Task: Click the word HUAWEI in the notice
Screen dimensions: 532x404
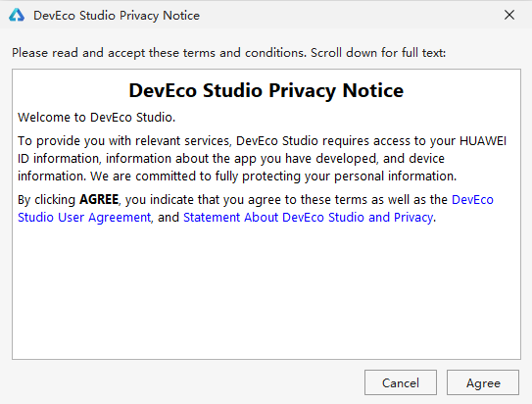Action: click(483, 141)
